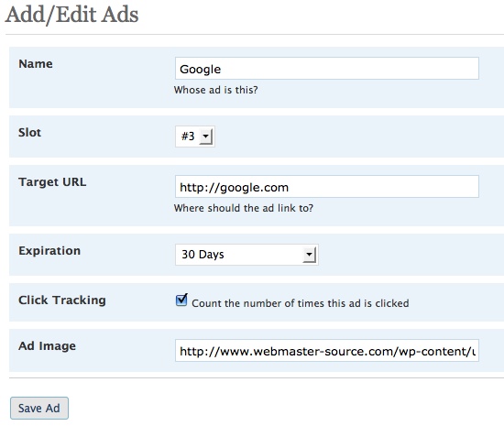This screenshot has height=426, width=504.
Task: Click the Ad Image URL field
Action: tap(327, 351)
